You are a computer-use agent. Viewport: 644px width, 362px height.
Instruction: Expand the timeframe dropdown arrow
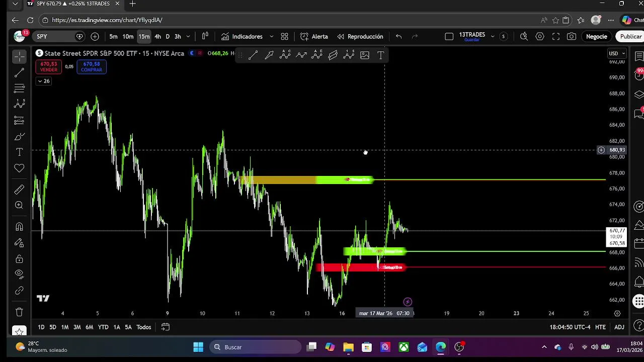(188, 36)
